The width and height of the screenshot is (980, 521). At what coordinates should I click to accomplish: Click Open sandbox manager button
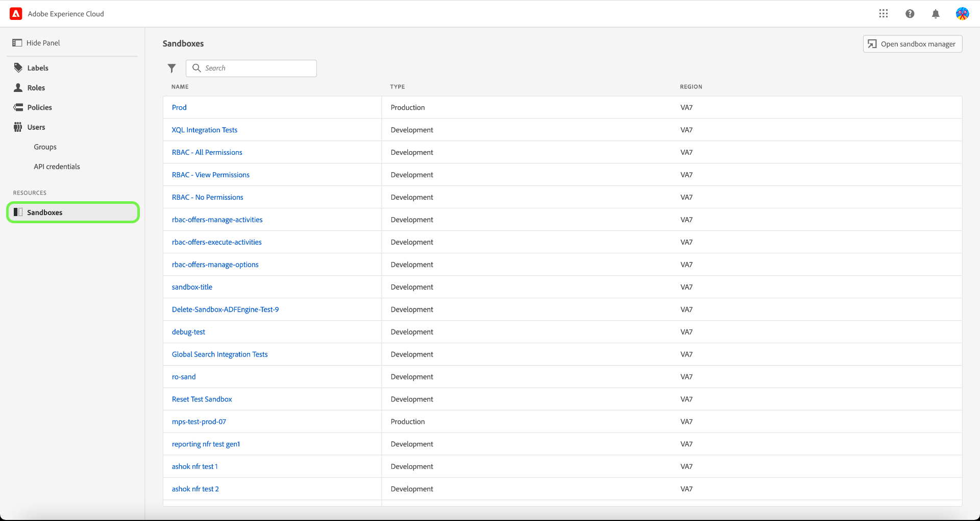912,43
